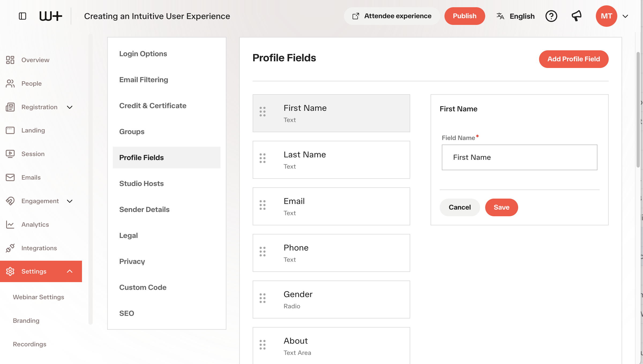Save the First Name field
Viewport: 643px width, 364px height.
pos(502,207)
